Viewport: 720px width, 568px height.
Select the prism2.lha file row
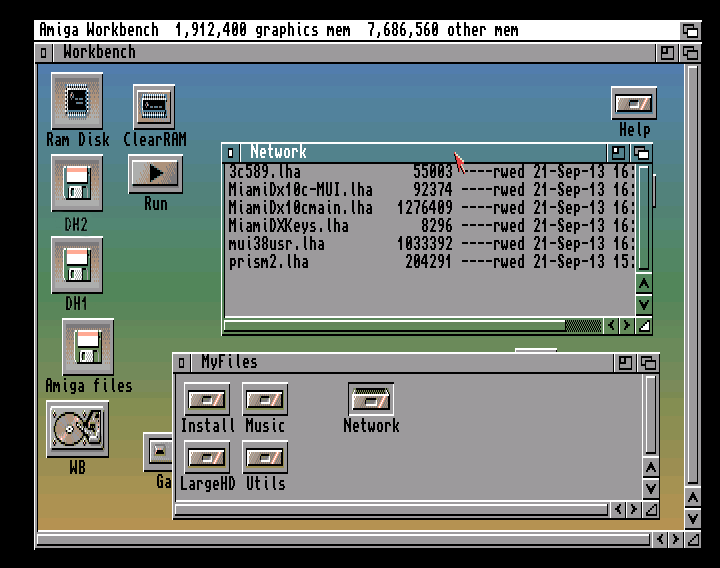431,262
